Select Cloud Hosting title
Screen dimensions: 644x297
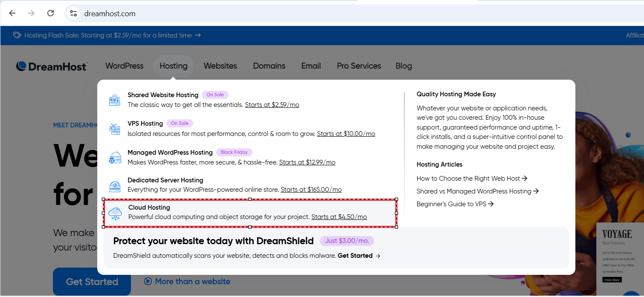coord(149,208)
